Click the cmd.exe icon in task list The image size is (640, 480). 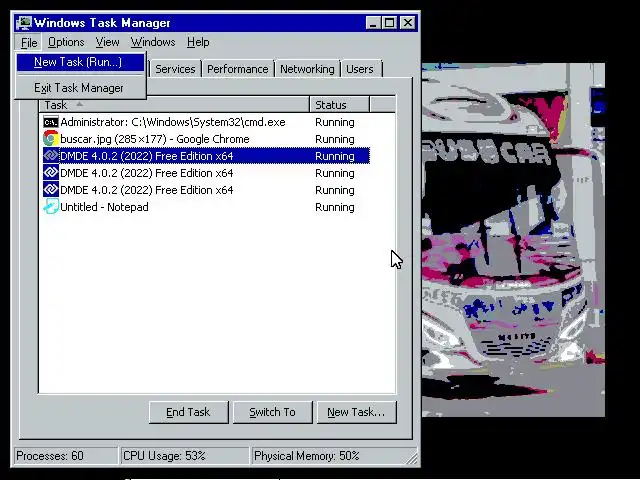[x=51, y=122]
